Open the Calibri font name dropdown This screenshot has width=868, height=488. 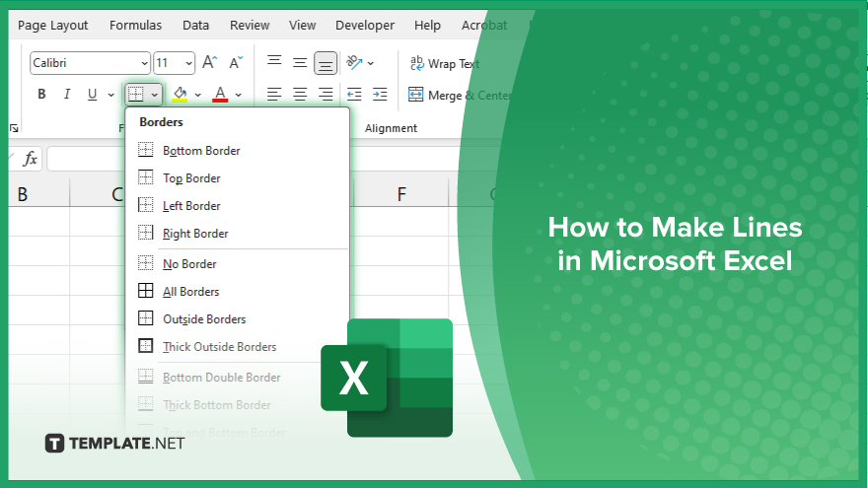pos(144,63)
